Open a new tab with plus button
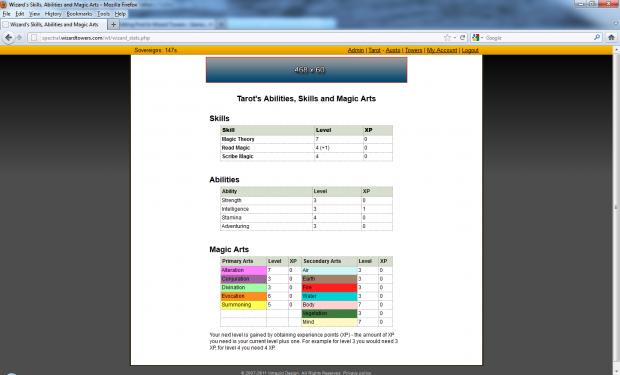The image size is (620, 375). point(113,25)
